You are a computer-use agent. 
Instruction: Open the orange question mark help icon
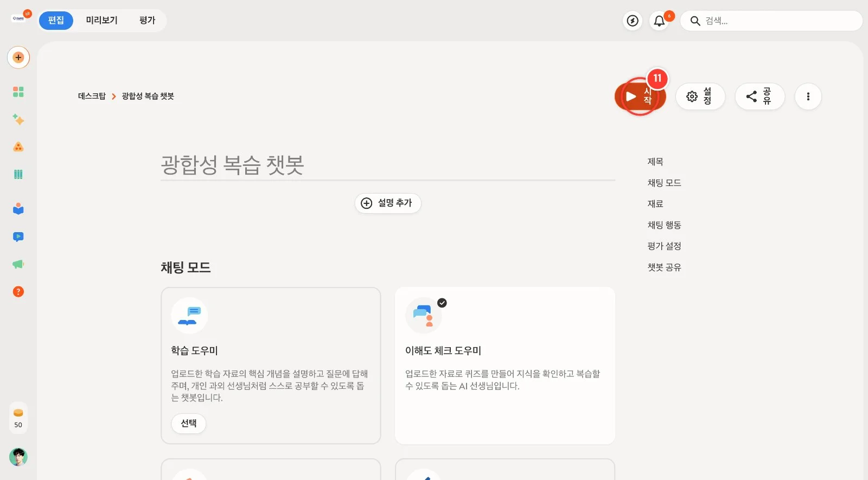tap(18, 292)
